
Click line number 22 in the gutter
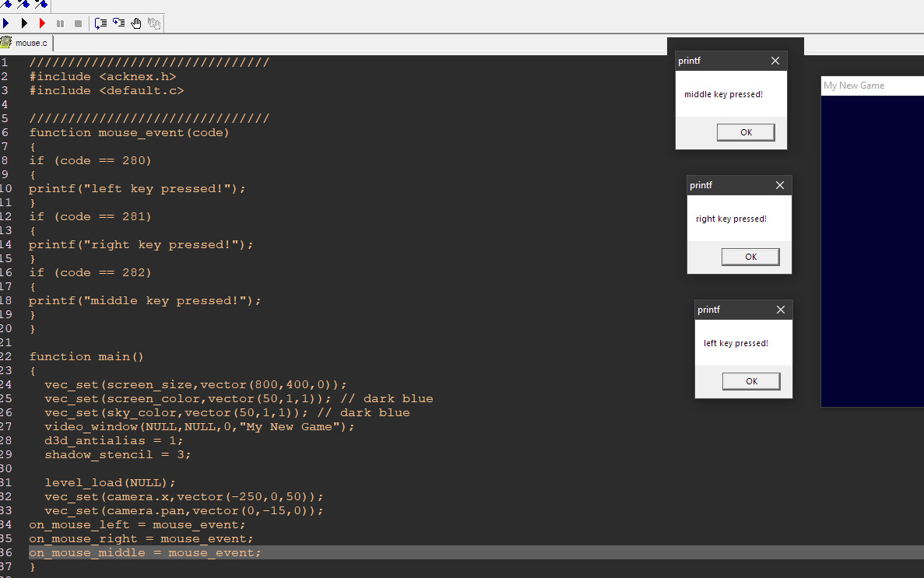click(x=6, y=356)
